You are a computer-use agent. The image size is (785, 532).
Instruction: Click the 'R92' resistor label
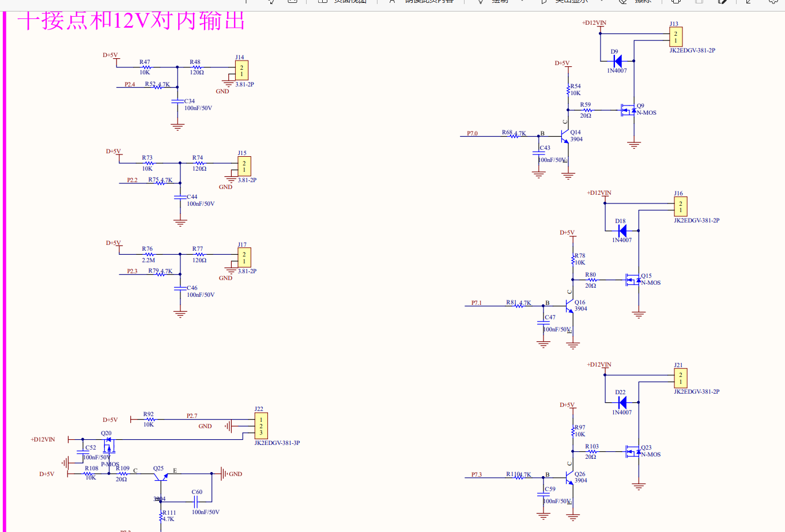point(148,414)
